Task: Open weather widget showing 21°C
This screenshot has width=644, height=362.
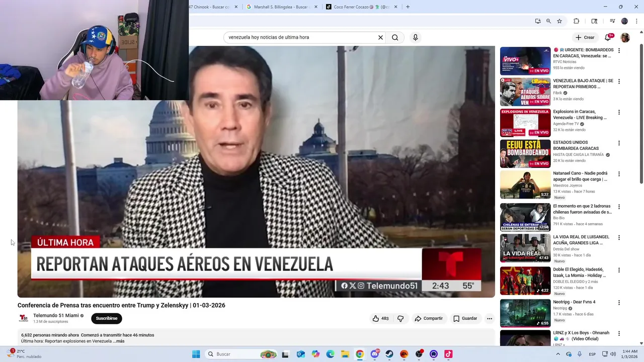Action: coord(24,354)
